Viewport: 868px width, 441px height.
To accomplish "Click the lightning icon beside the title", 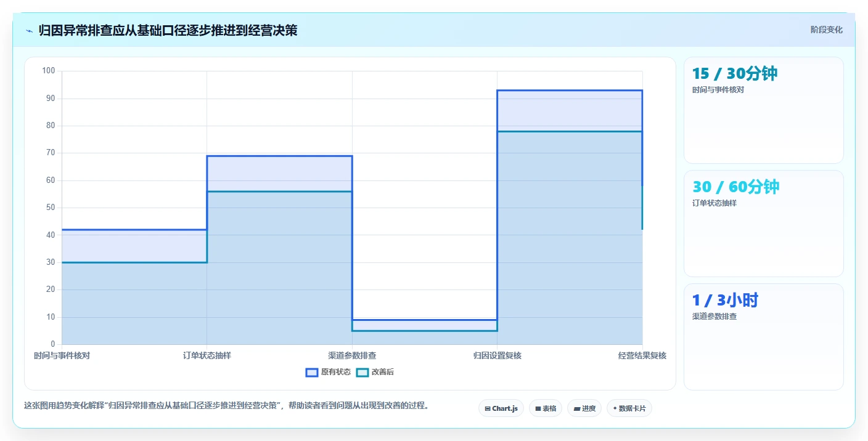I will [30, 31].
